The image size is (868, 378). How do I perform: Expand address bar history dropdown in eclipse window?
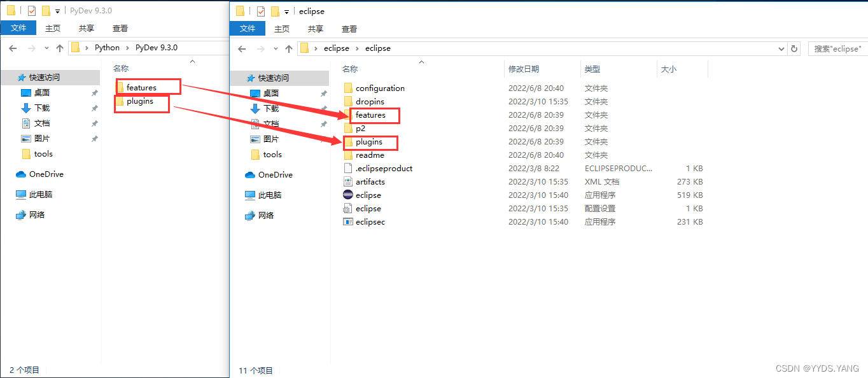(782, 48)
